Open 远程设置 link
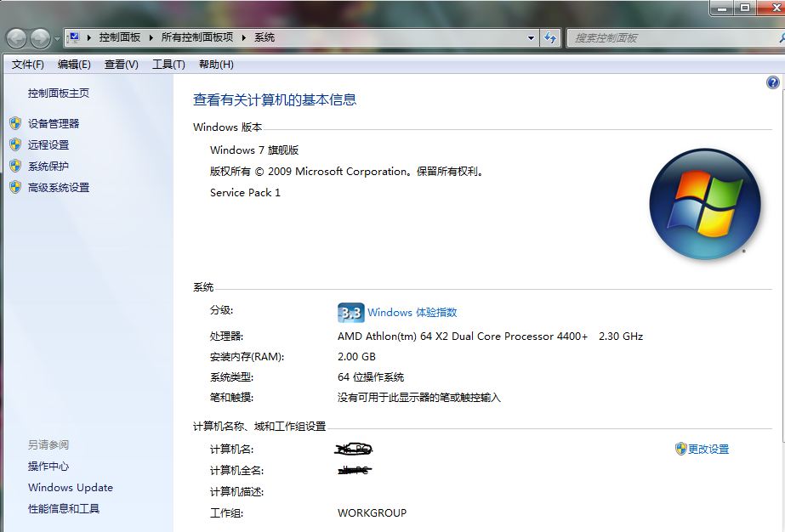This screenshot has width=785, height=532. pyautogui.click(x=48, y=145)
